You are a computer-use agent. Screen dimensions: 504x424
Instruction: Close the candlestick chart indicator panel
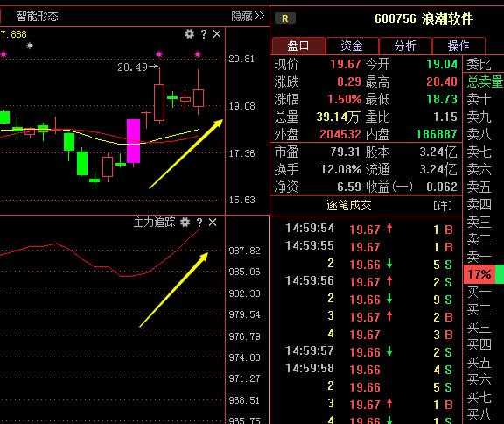(217, 34)
